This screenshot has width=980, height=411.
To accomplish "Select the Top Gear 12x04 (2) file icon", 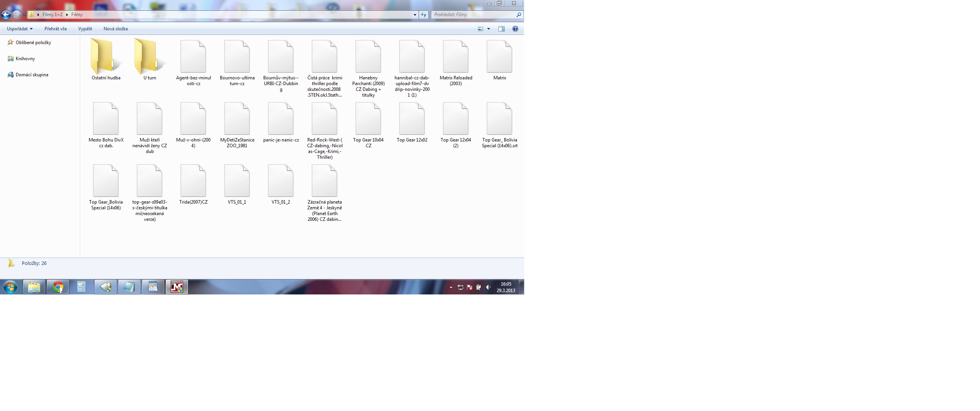I will coord(456,118).
